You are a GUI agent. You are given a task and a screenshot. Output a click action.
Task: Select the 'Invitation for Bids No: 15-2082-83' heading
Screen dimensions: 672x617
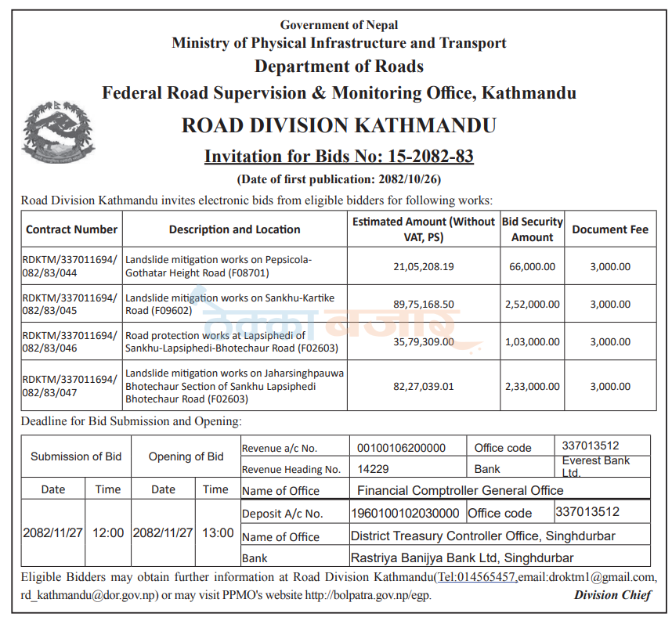click(x=338, y=156)
